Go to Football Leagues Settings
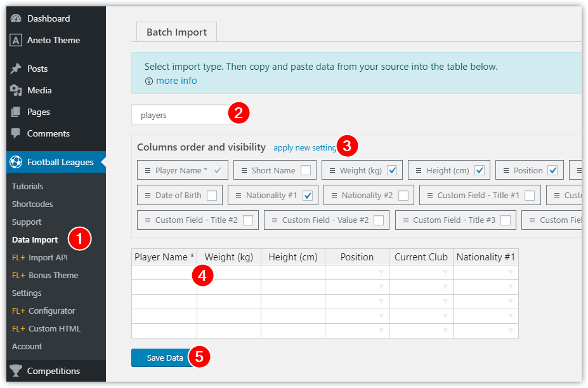 click(x=26, y=293)
